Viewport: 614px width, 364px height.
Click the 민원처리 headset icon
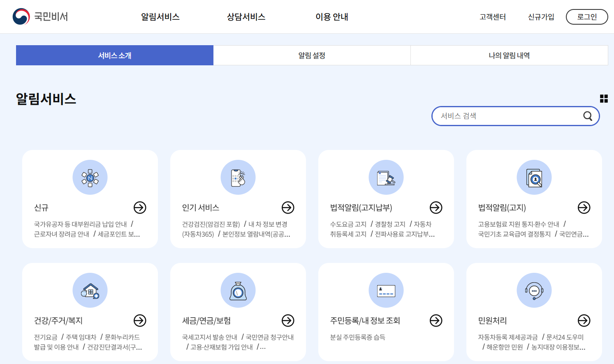(x=534, y=290)
